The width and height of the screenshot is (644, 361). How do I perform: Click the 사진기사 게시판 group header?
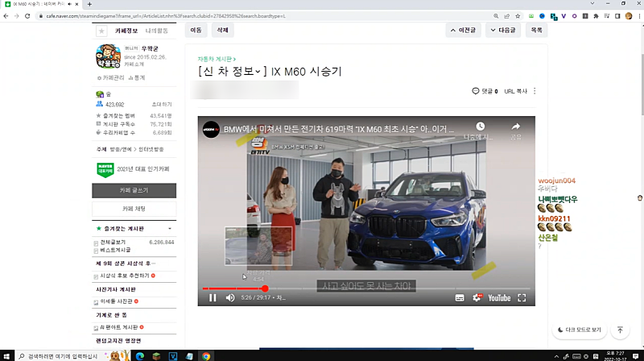116,289
